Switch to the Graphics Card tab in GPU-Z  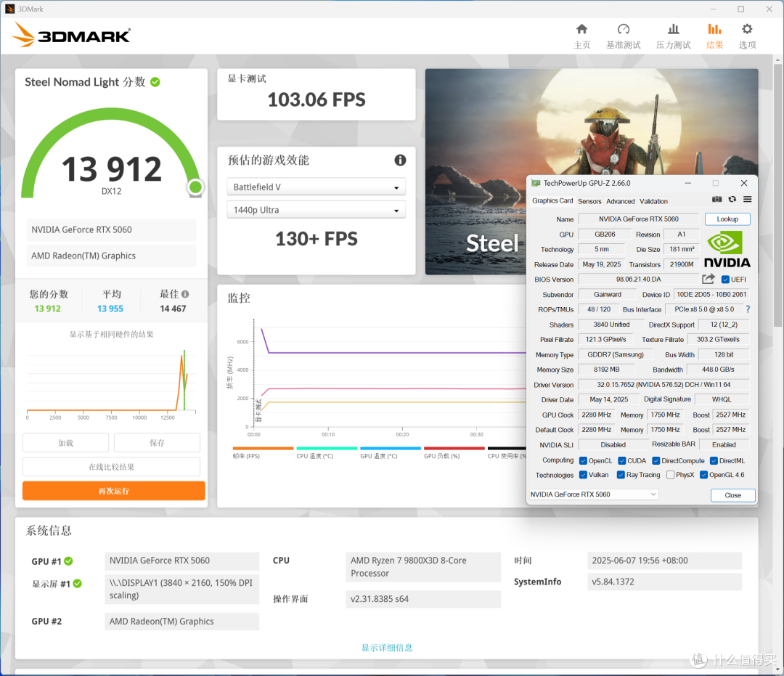pos(552,200)
